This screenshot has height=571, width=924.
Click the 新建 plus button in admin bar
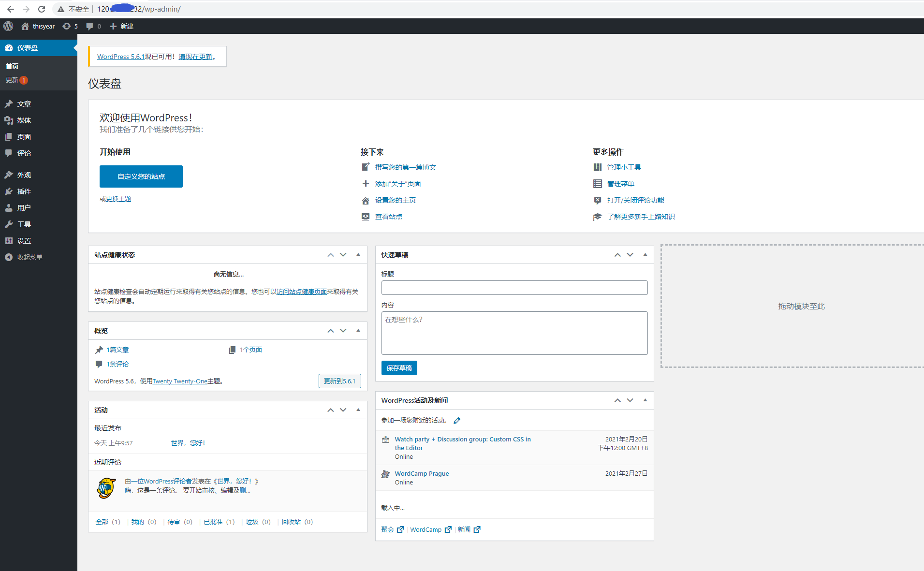[121, 26]
